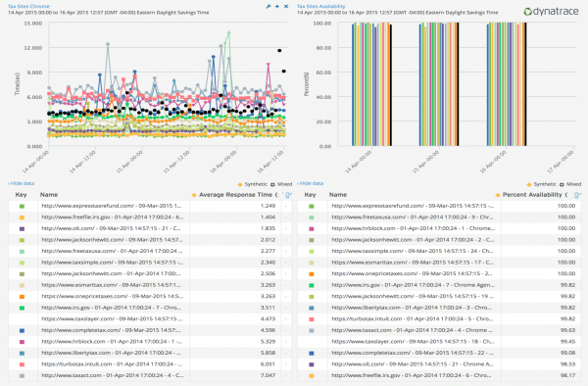
Task: Click the orange diamond in Average Response Time header
Action: tap(194, 195)
